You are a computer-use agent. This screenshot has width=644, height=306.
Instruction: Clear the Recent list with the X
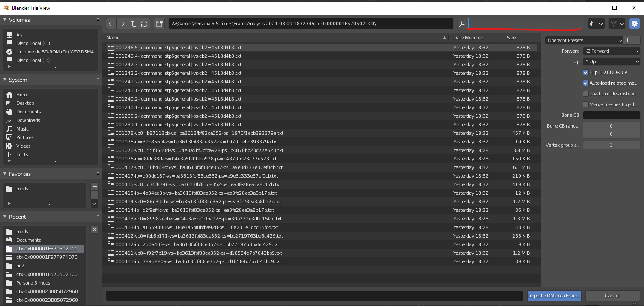click(95, 229)
